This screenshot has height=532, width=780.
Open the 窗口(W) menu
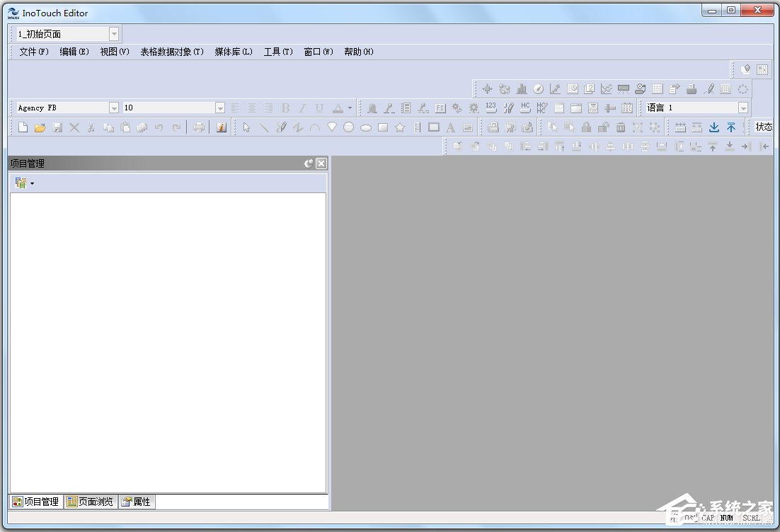click(319, 52)
